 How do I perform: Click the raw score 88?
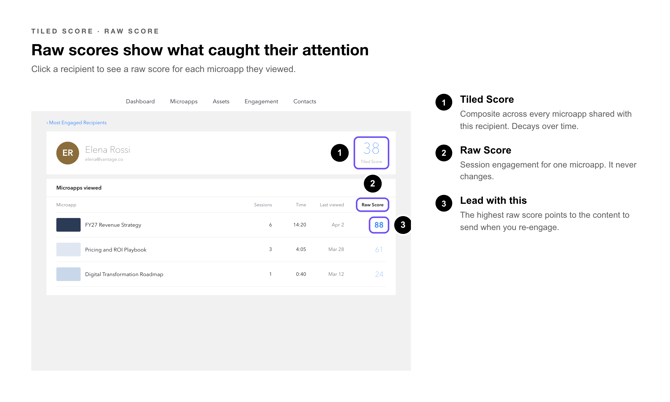click(x=379, y=225)
